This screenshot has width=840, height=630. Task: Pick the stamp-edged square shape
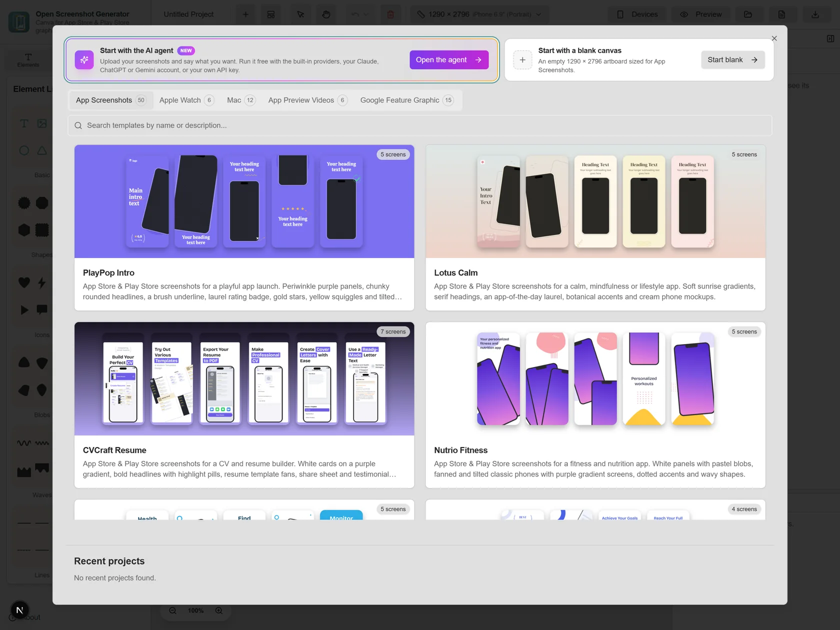42,230
